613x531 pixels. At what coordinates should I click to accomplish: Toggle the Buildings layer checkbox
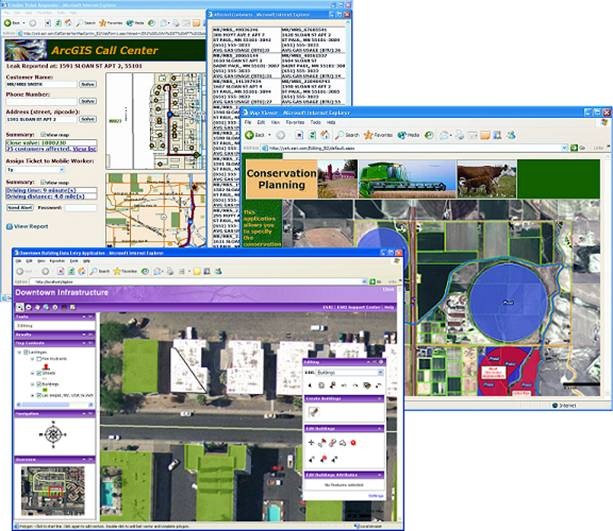click(x=40, y=383)
